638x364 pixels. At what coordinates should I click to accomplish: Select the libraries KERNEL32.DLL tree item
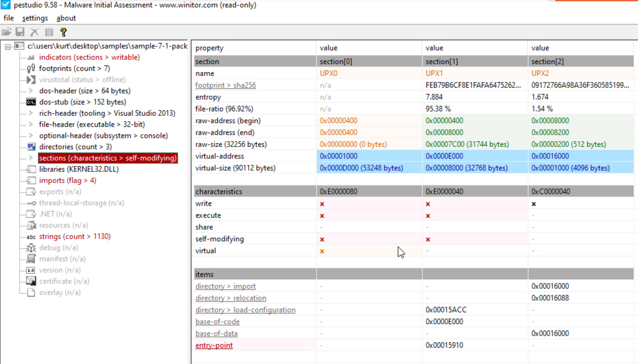(79, 169)
